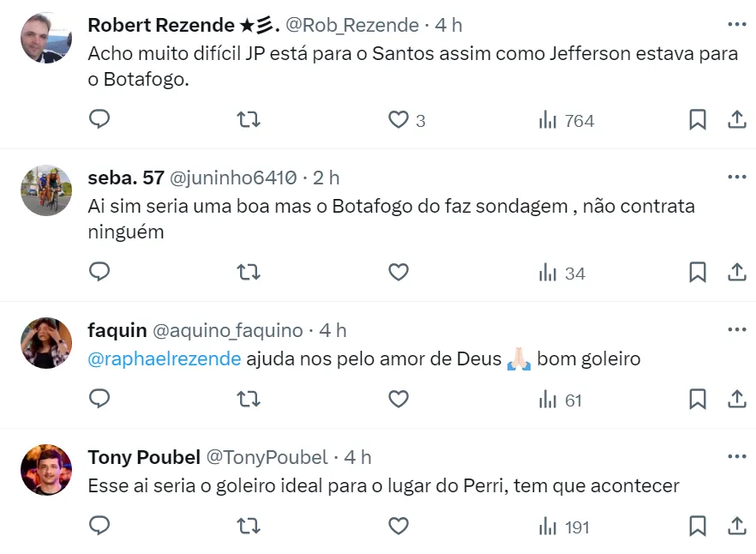Screen dimensions: 756x554
Task: View analytics for Tony Poubel's tweet
Action: (564, 527)
